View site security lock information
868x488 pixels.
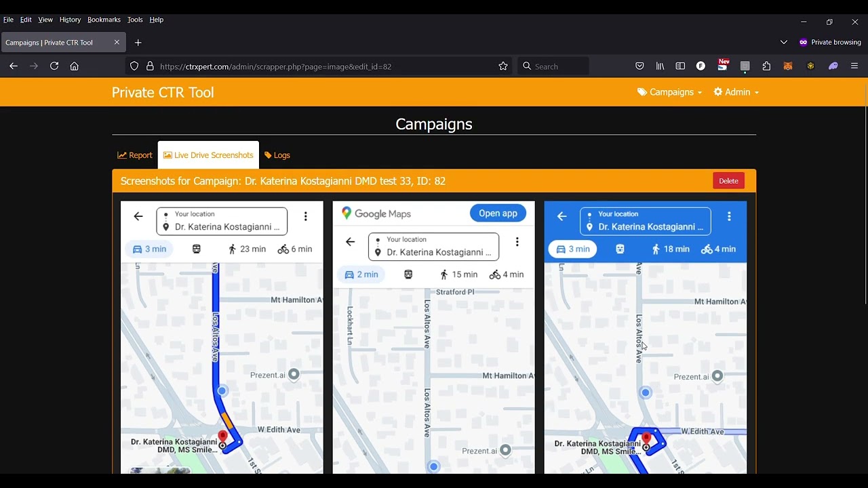(x=150, y=66)
